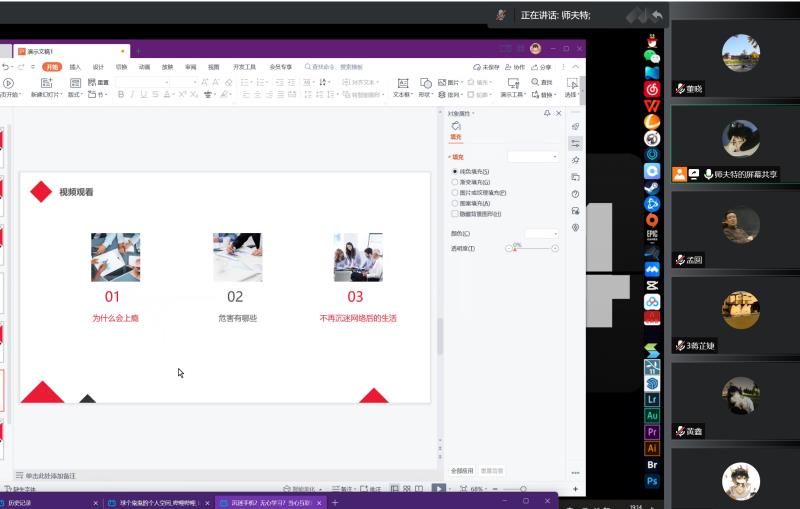Screen dimensions: 800x509
Task: Open Premiere Pro from the dock
Action: [x=652, y=432]
